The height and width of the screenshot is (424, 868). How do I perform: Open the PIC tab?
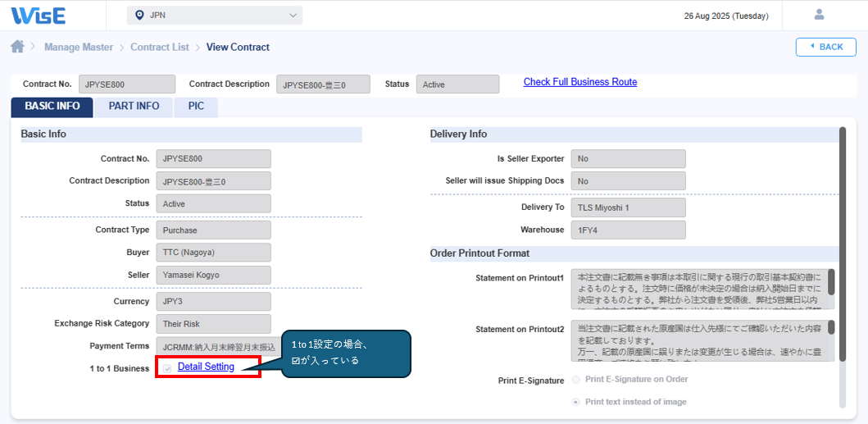click(195, 107)
